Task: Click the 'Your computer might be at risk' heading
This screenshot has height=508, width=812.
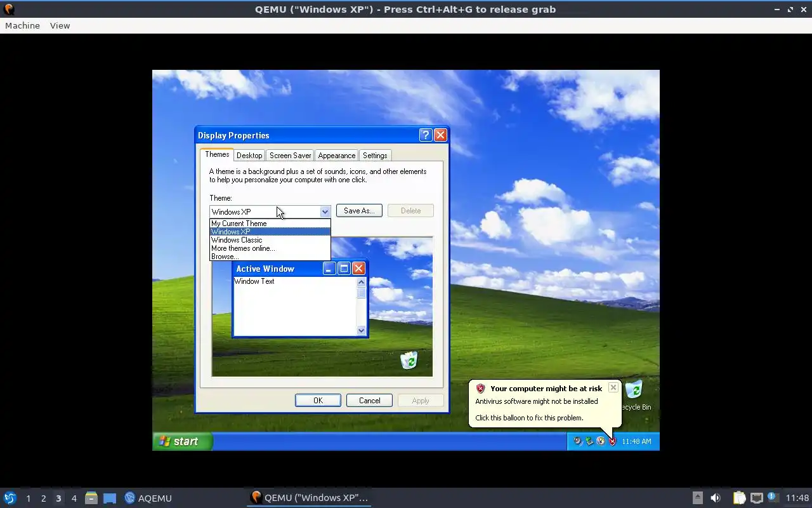Action: pos(546,389)
